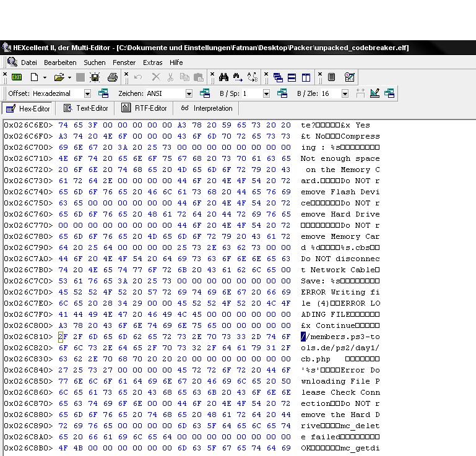
Task: Click the grayed column-width arrows icon
Action: 360,93
